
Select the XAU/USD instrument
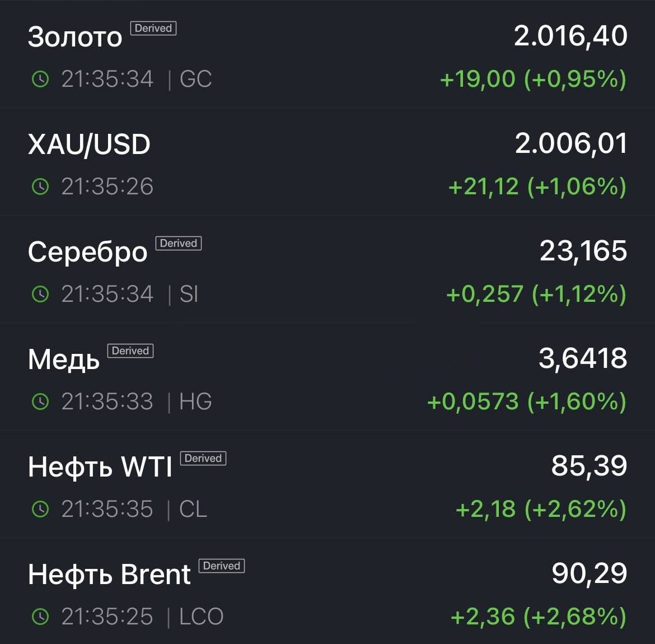coord(327,162)
